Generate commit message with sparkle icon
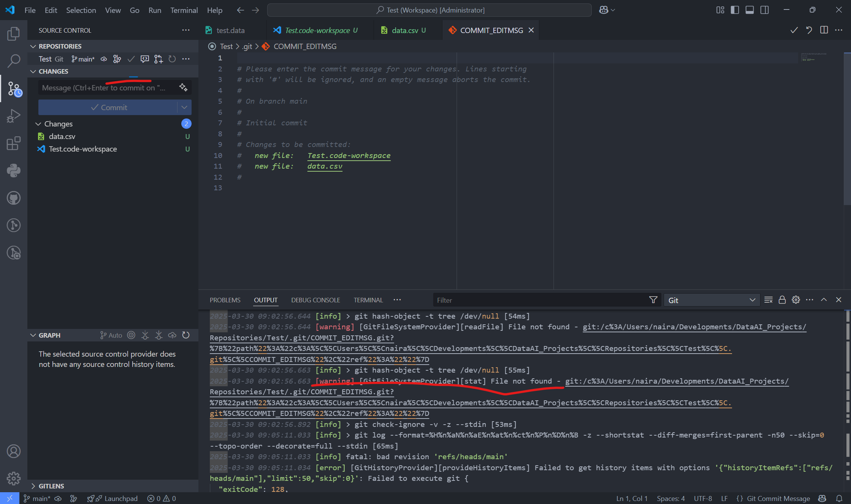Viewport: 851px width, 504px height. click(x=183, y=88)
